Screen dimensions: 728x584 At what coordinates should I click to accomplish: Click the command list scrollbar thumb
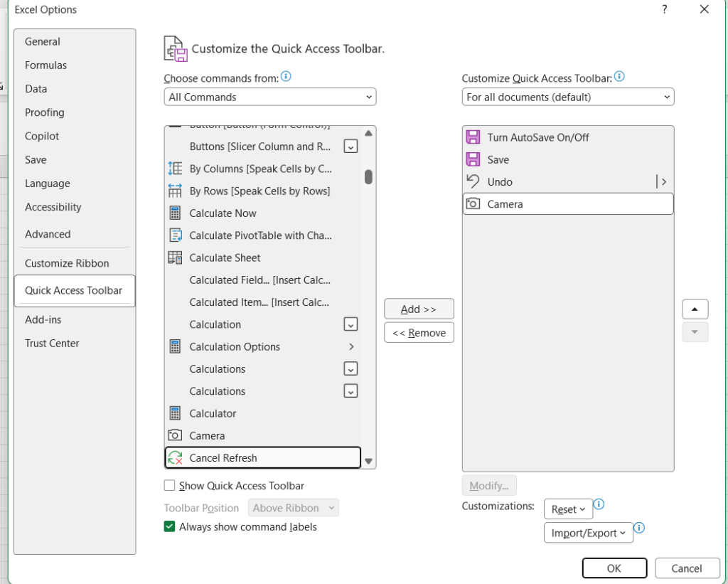coord(369,177)
